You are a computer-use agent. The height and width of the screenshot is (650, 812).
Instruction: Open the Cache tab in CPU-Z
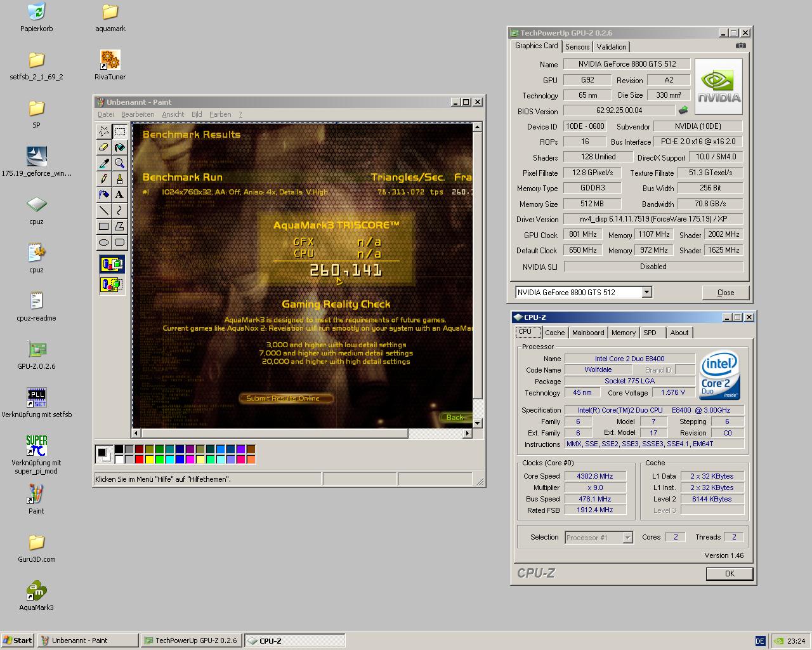click(x=554, y=333)
